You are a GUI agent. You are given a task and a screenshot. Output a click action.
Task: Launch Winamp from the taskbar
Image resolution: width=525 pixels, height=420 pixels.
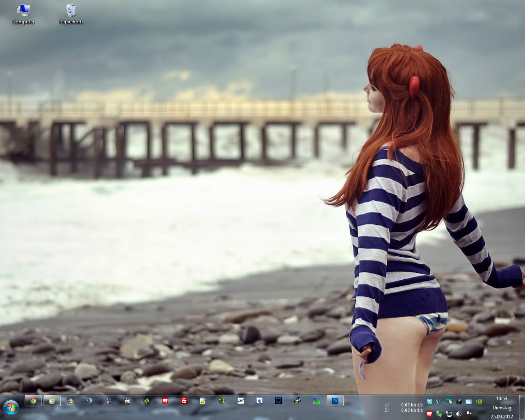[71, 401]
